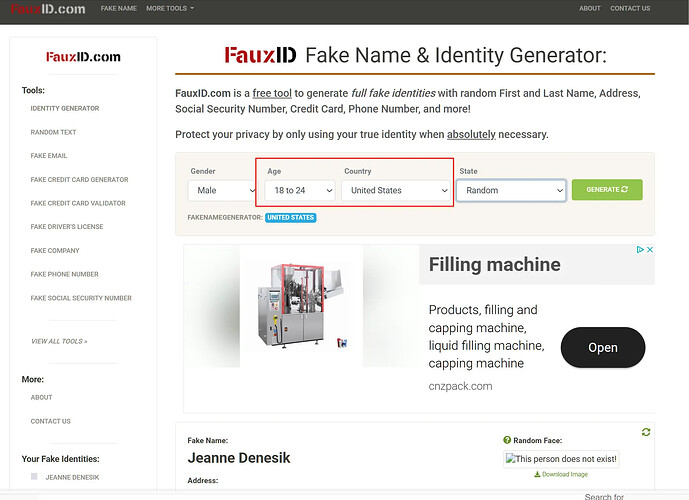Open the Identity Generator tool
689x500 pixels.
(65, 108)
